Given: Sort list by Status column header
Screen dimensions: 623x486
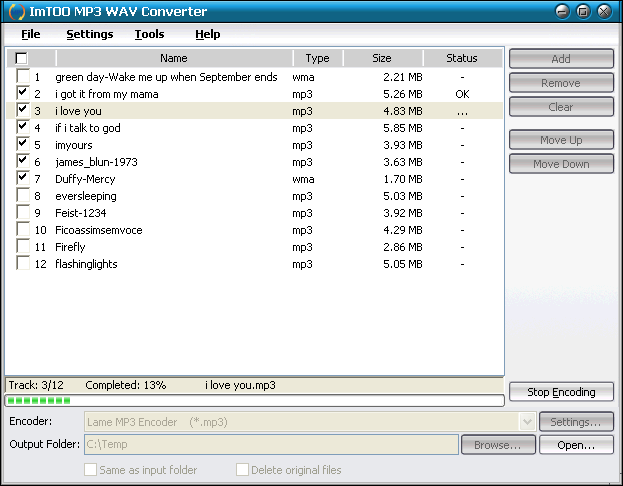Looking at the screenshot, I should point(462,58).
